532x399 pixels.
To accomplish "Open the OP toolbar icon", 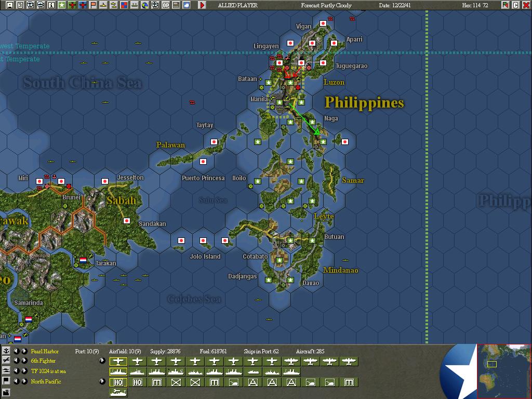I will (166, 5).
